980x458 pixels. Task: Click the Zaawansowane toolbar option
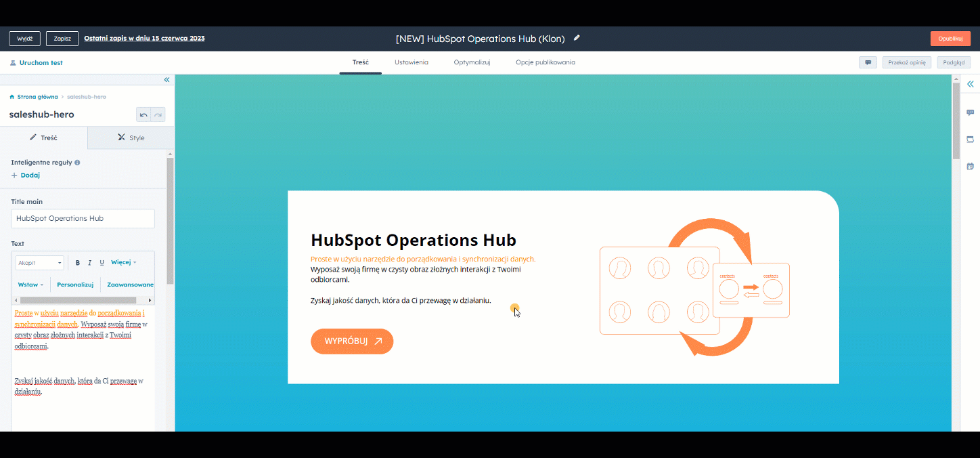point(131,285)
